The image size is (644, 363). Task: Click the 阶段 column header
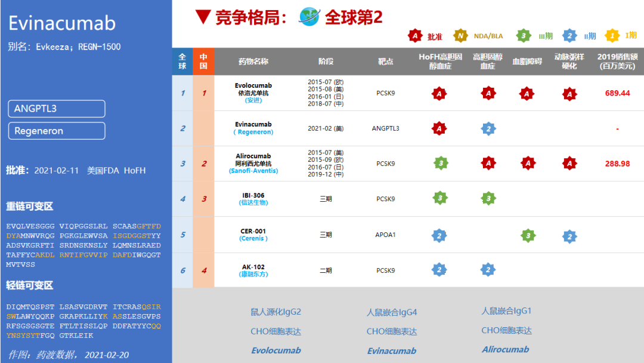(326, 61)
